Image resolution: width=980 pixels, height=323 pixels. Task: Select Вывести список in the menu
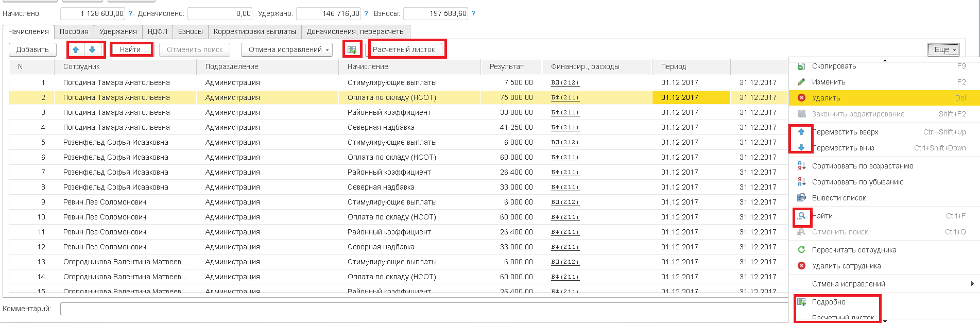click(884, 198)
